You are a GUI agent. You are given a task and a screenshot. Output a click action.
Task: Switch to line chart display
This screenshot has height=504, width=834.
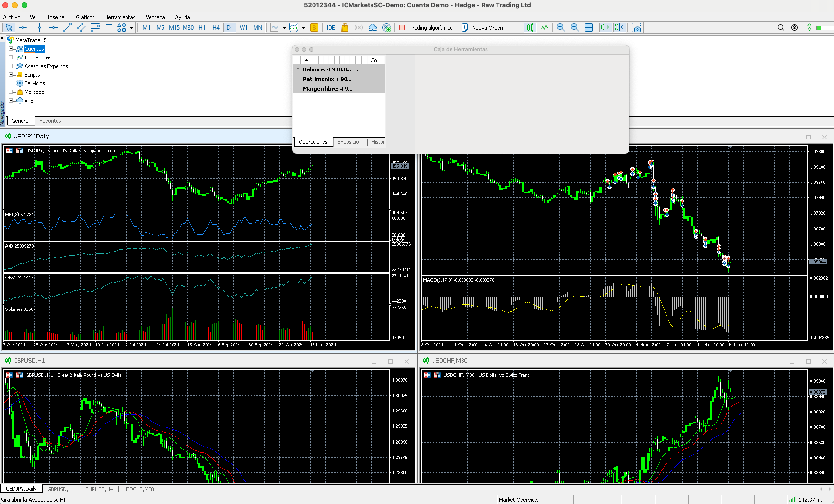[x=544, y=27]
